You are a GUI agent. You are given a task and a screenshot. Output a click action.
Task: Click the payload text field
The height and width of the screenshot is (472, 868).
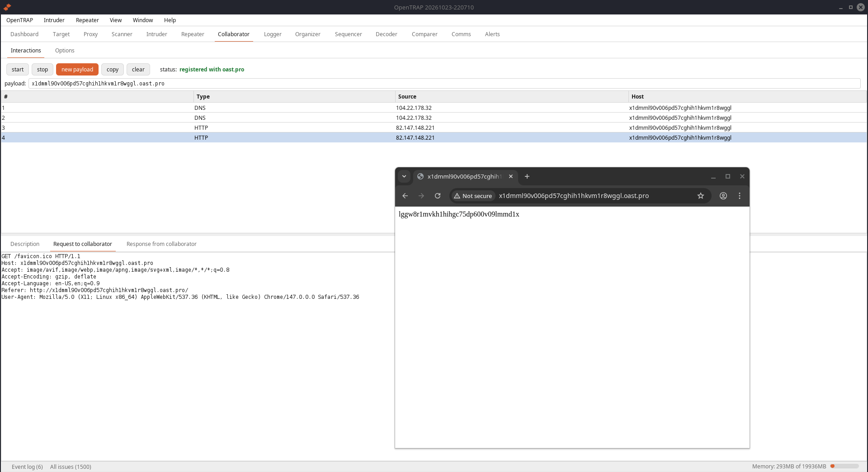click(444, 84)
